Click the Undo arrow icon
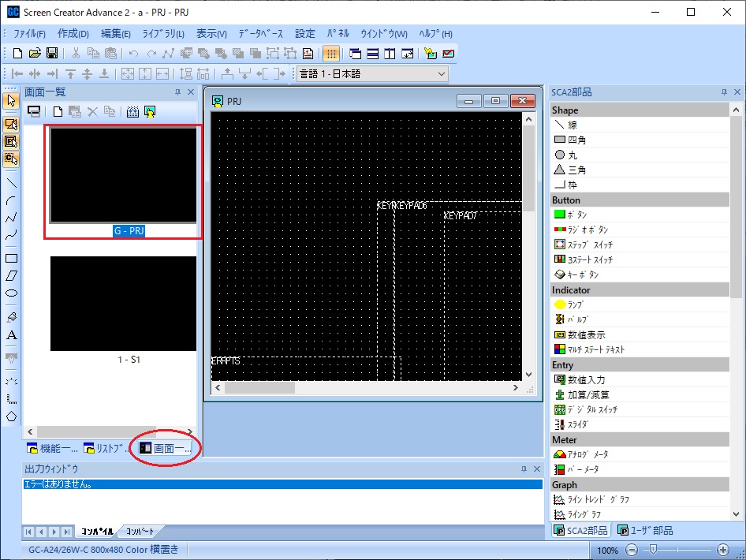 [134, 54]
